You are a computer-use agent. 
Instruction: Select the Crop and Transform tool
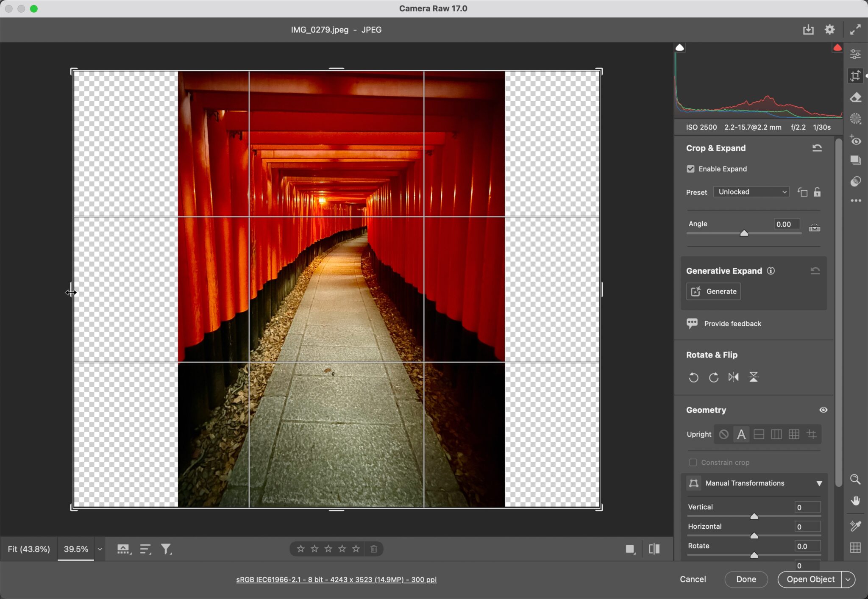856,75
